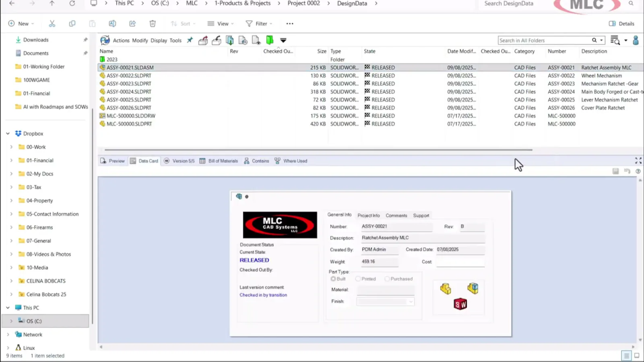The width and height of the screenshot is (644, 362).
Task: Click the assembly cube icon on data card
Action: tap(473, 288)
